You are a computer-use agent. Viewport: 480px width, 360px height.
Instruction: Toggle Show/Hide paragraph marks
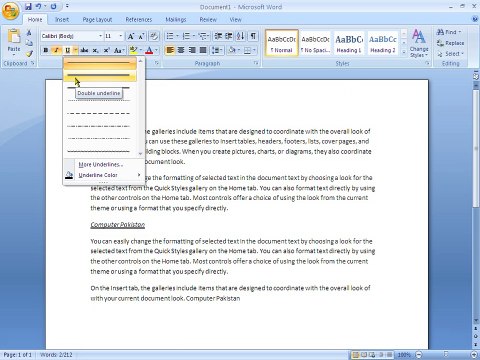[x=253, y=36]
